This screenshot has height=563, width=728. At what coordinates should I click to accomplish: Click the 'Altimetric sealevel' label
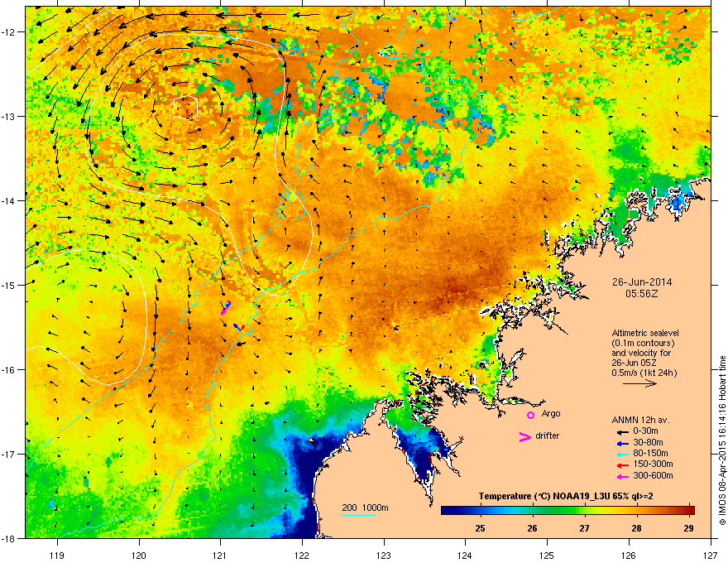click(645, 333)
